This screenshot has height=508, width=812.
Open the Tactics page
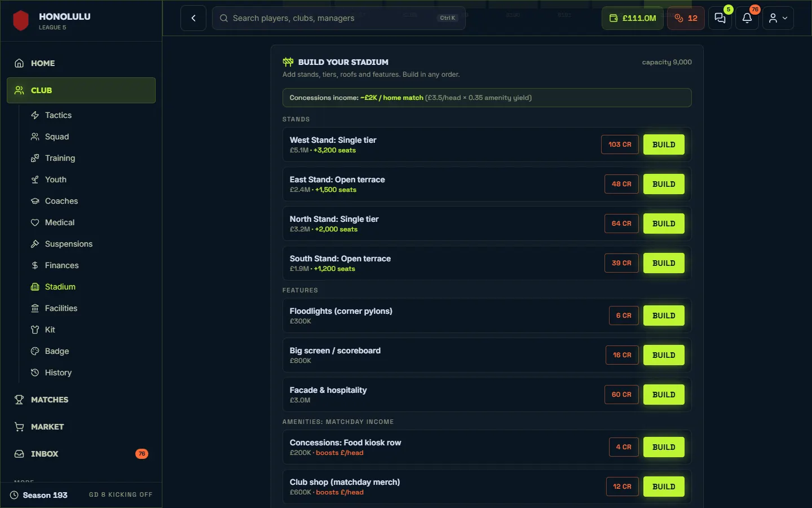coord(59,115)
